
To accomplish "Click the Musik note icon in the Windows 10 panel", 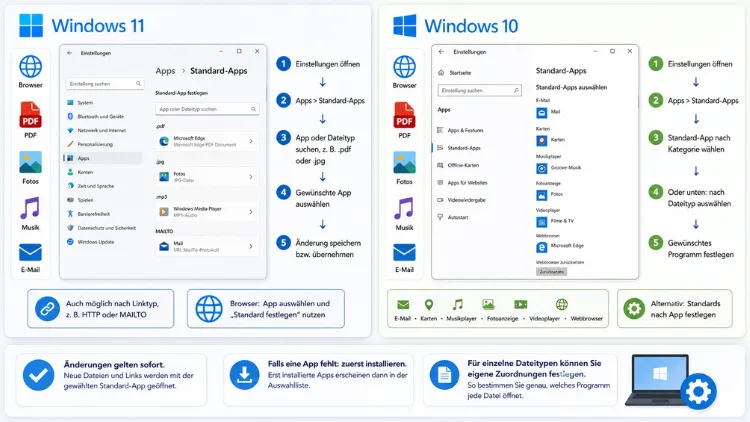I will click(x=404, y=208).
